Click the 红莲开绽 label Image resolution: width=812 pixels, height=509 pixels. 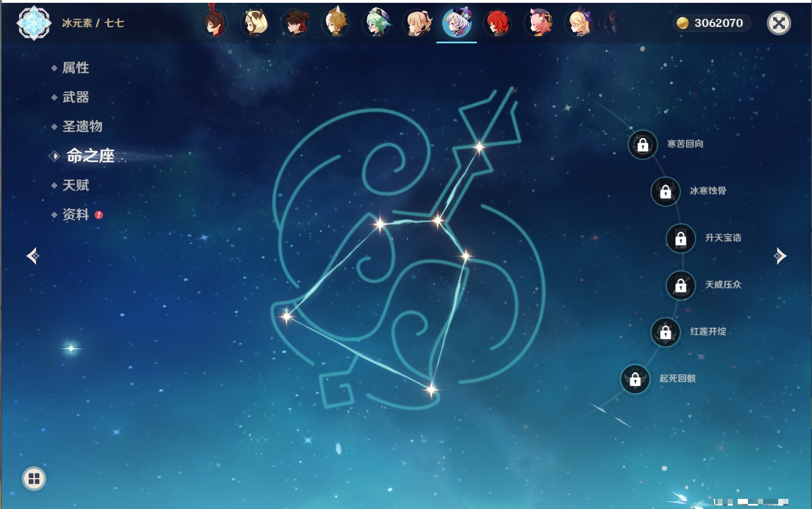(708, 331)
